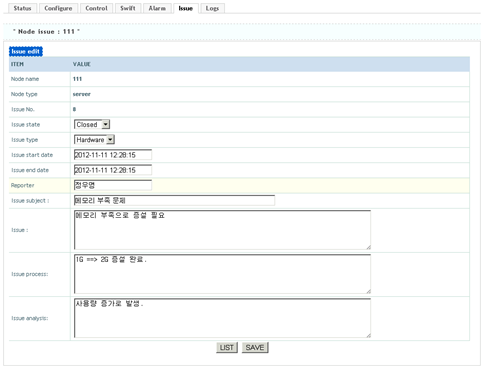Viewport: 483px width, 371px height.
Task: Click the Issue start date field
Action: point(113,155)
